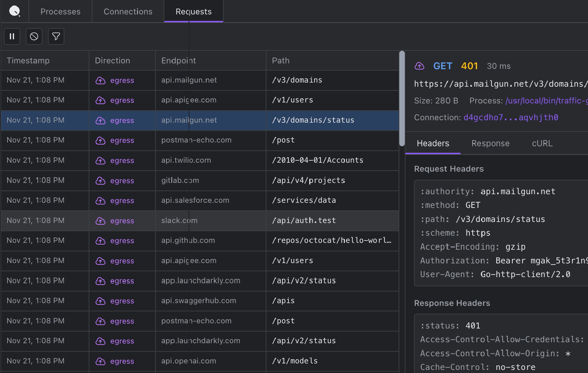Open the cURL tab
588x373 pixels.
[x=542, y=143]
